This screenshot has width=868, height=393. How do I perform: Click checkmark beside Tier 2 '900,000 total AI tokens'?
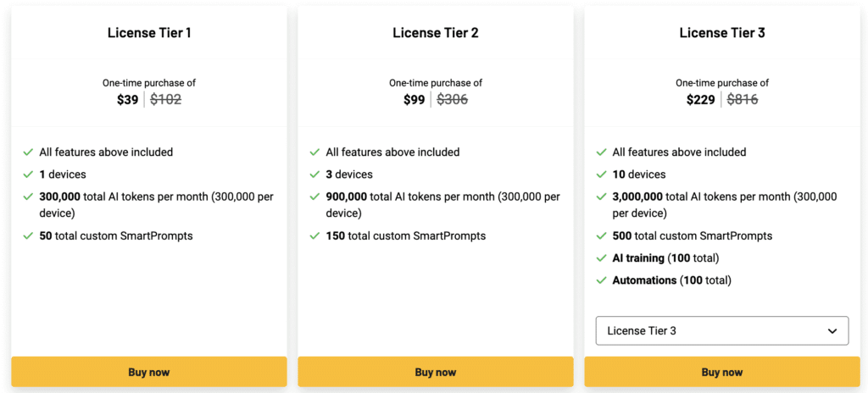(x=314, y=196)
